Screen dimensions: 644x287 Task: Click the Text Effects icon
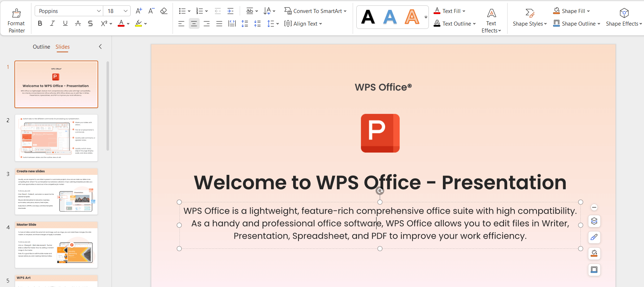491,13
